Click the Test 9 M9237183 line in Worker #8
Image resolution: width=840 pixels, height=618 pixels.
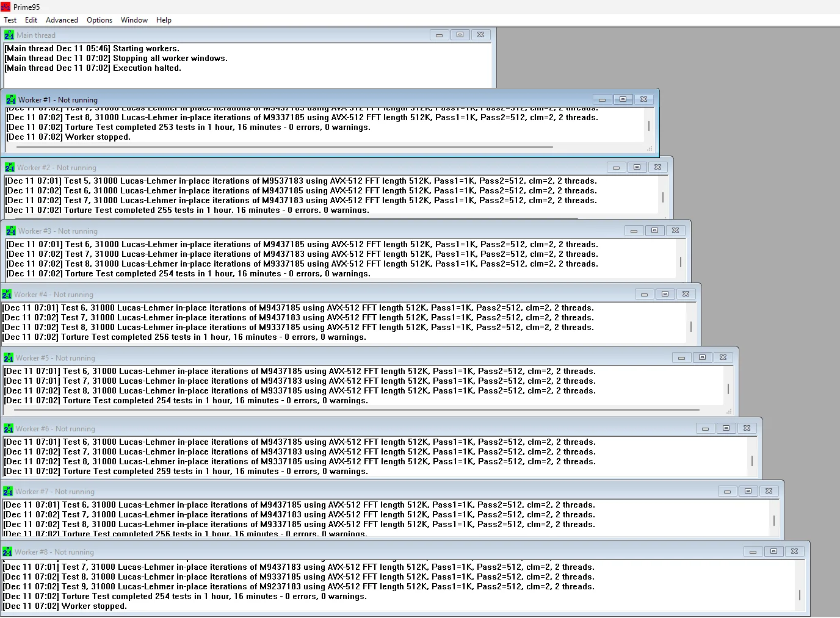coord(299,587)
